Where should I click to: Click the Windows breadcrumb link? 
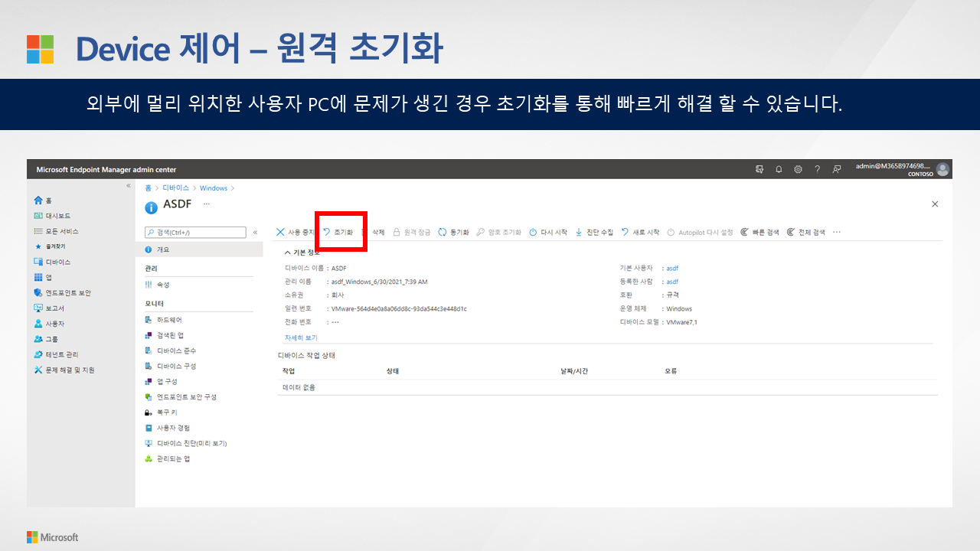pos(214,188)
